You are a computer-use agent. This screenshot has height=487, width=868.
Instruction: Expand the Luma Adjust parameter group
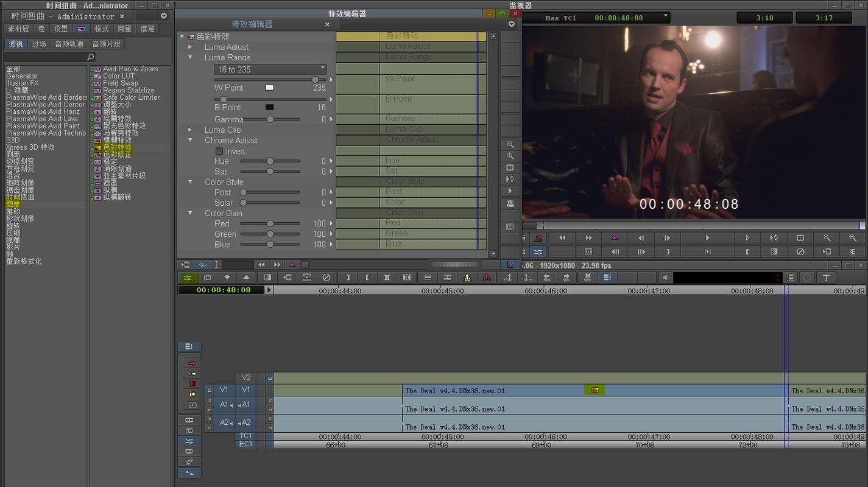pos(190,47)
